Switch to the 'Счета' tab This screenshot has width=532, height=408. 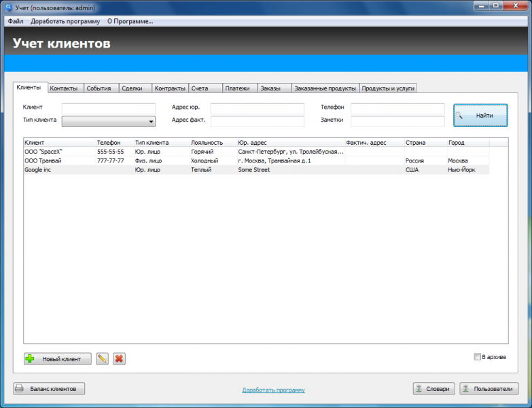click(x=205, y=88)
